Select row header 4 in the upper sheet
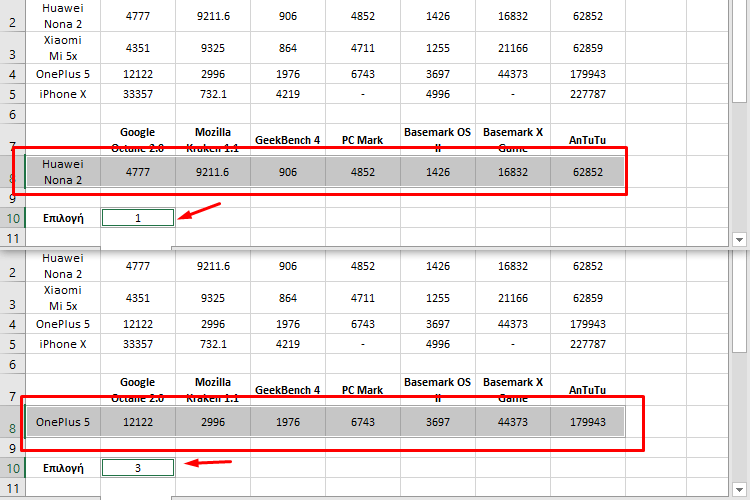Viewport: 750px width, 500px height. tap(12, 74)
